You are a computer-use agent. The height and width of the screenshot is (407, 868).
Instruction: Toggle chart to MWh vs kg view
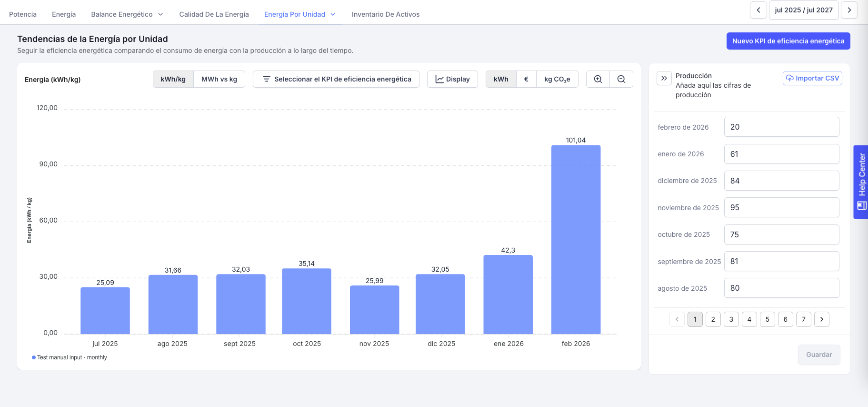point(219,79)
